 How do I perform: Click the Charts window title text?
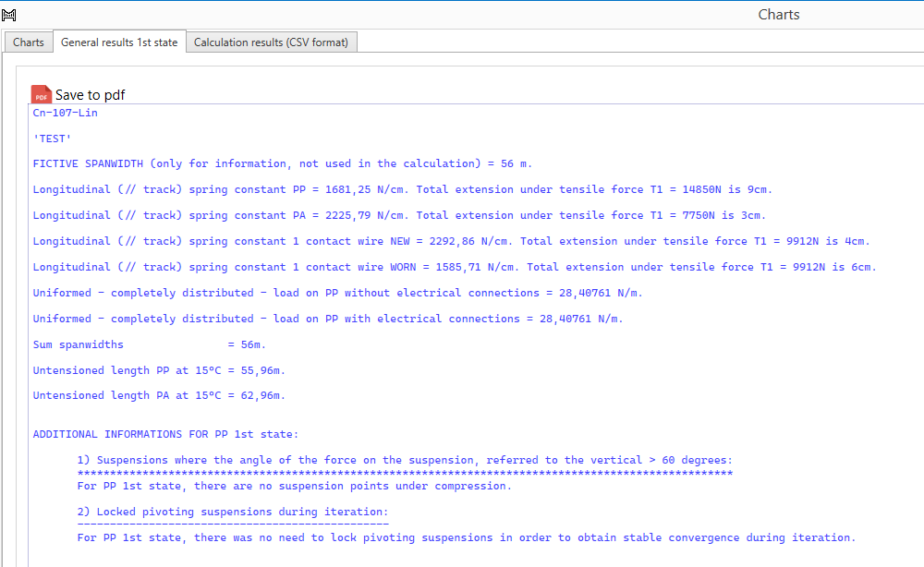click(778, 15)
